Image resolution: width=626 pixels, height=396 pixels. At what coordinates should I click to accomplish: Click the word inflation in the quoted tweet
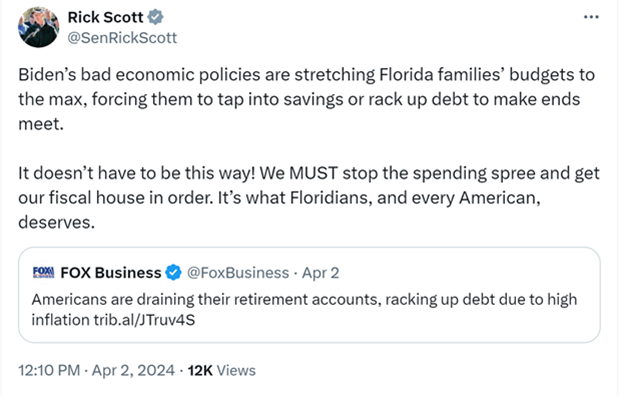pos(60,320)
